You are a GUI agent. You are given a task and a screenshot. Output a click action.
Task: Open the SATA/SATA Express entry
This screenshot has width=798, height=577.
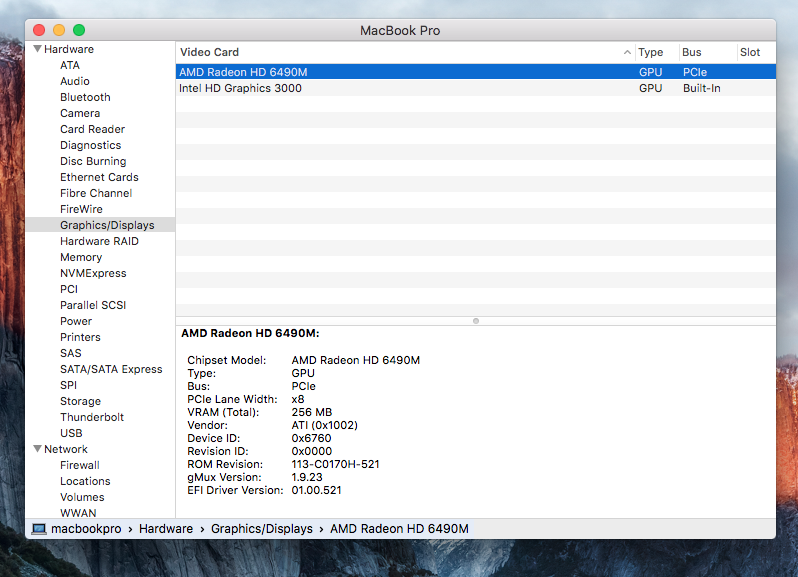tap(111, 369)
